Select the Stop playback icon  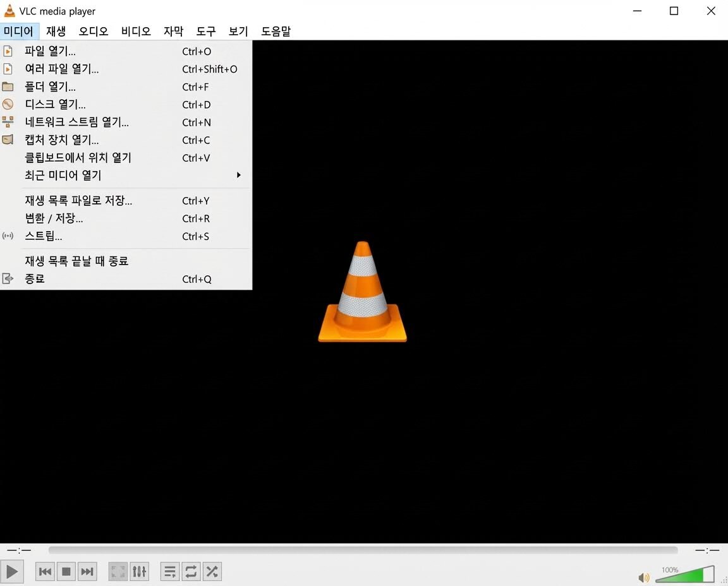(66, 571)
